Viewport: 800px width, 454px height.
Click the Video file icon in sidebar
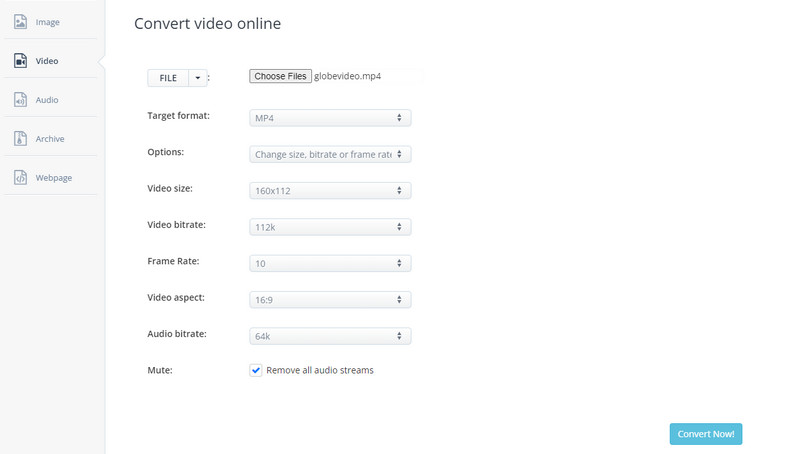tap(20, 61)
